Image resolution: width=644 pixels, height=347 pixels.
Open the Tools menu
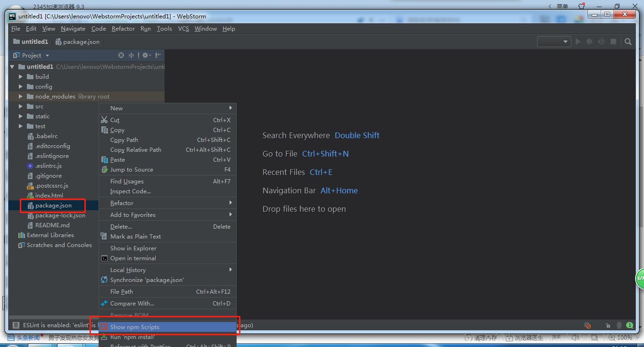(164, 29)
